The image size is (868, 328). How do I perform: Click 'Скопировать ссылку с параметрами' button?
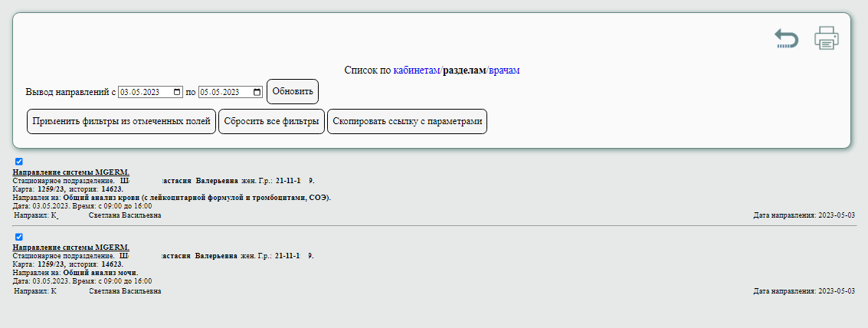(x=408, y=122)
